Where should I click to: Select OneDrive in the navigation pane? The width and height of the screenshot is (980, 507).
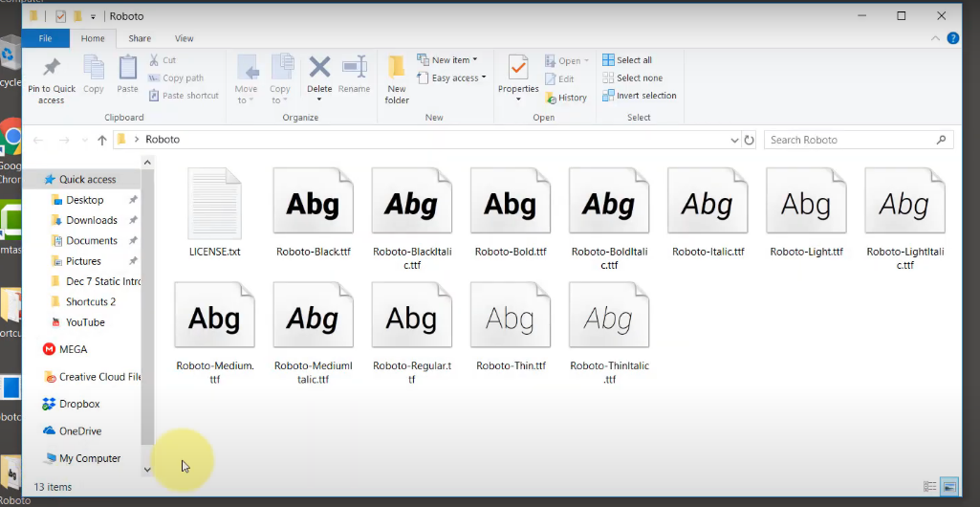80,431
